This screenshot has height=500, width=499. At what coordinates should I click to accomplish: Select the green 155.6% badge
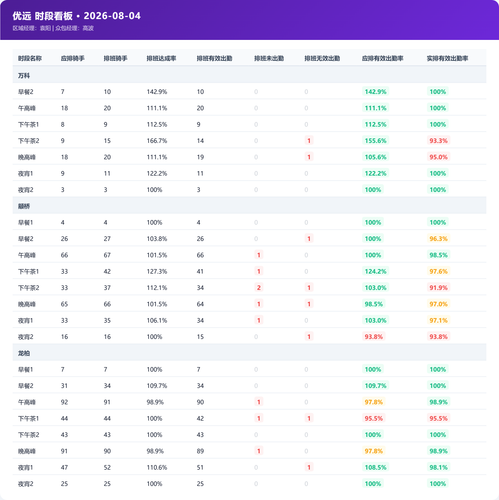[375, 141]
